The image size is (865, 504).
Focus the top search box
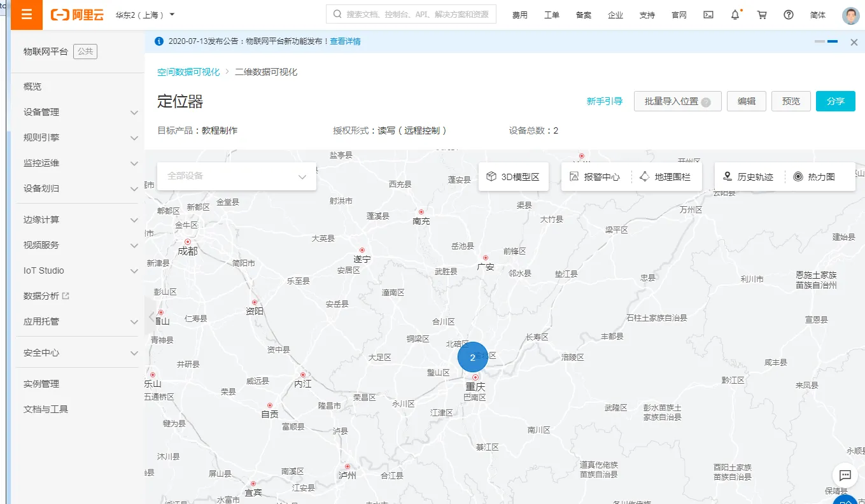point(411,15)
